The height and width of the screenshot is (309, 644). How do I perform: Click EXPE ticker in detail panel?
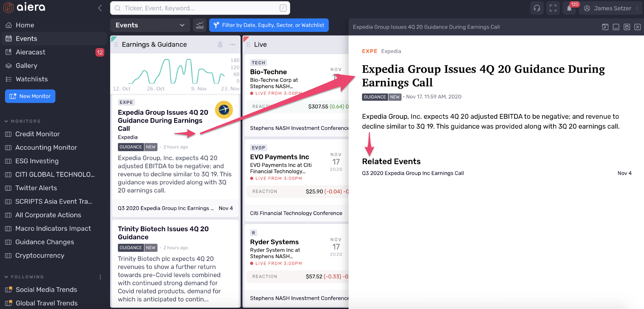point(369,51)
